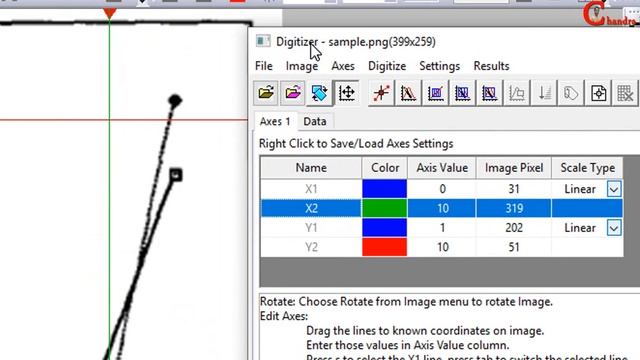Click the Color column header
Viewport: 640px width, 360px height.
click(x=384, y=168)
